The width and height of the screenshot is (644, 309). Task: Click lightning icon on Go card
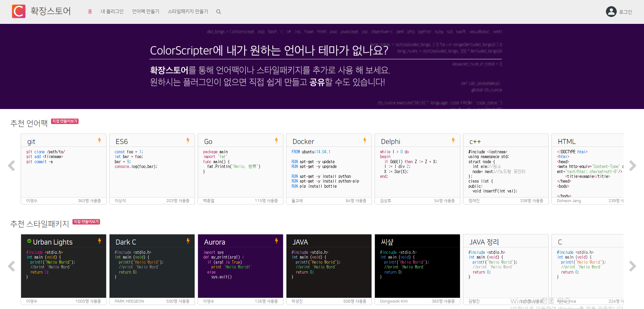click(x=276, y=140)
